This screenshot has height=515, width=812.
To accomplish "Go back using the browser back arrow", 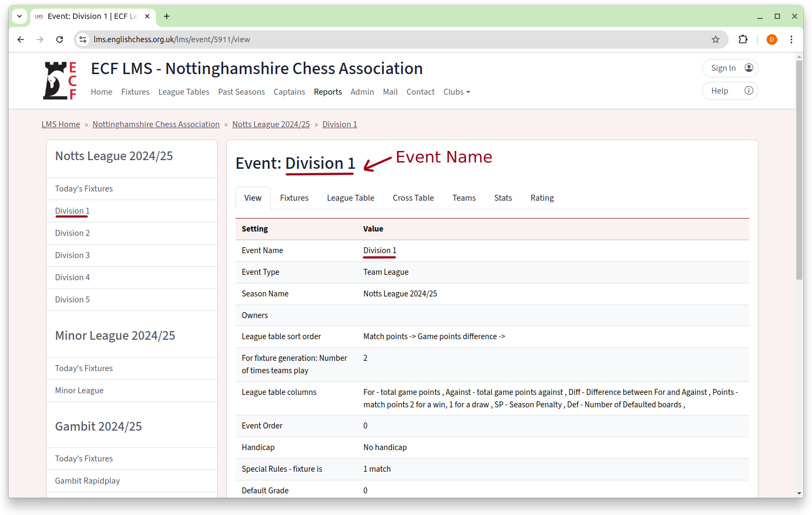I will point(21,39).
